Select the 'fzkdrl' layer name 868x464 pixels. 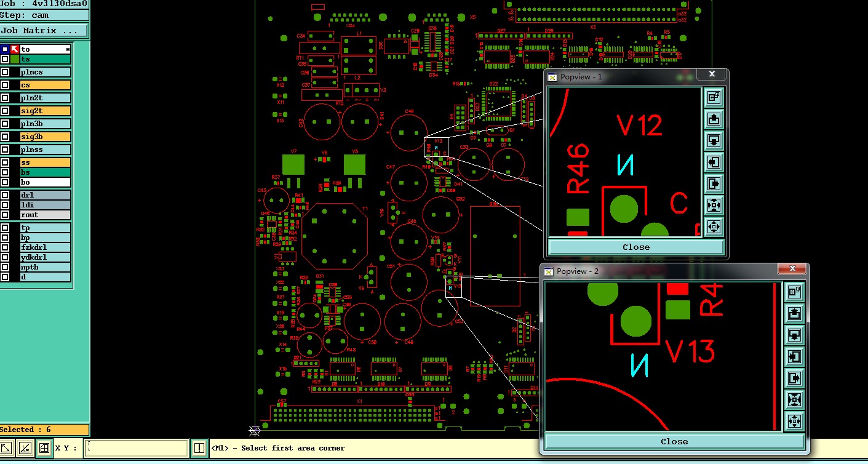pos(45,247)
